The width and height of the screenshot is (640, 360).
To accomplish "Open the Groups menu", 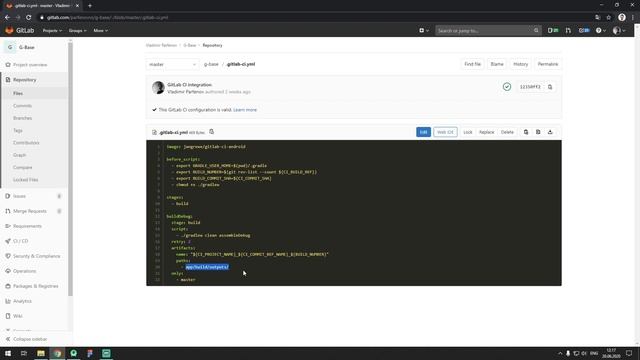I will [x=77, y=31].
